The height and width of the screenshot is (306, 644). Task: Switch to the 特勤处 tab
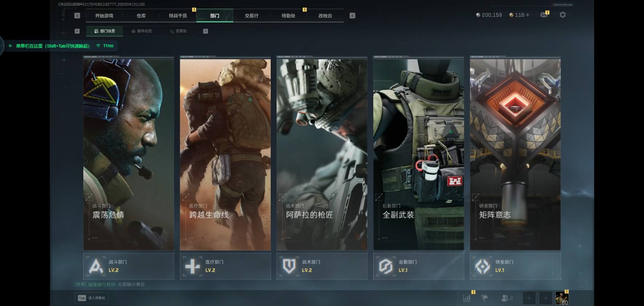click(289, 16)
